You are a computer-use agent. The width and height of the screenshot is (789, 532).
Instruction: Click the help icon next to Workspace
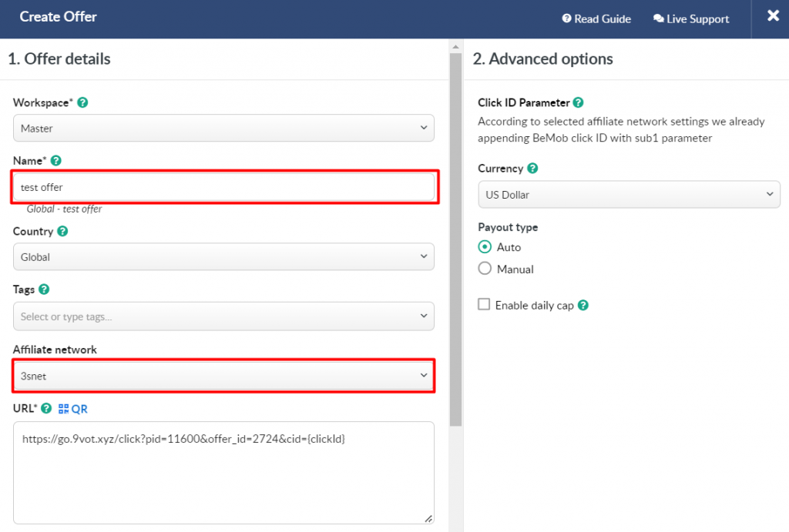83,102
